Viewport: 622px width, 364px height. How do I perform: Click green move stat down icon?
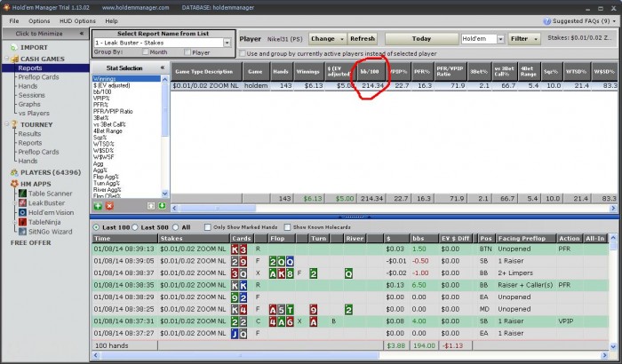coord(162,206)
